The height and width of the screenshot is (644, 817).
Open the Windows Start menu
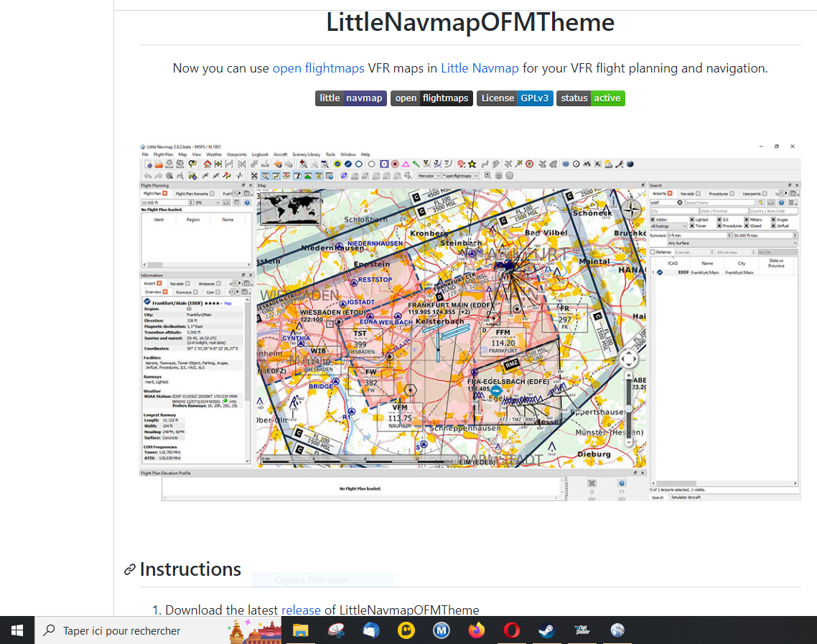coord(17,630)
